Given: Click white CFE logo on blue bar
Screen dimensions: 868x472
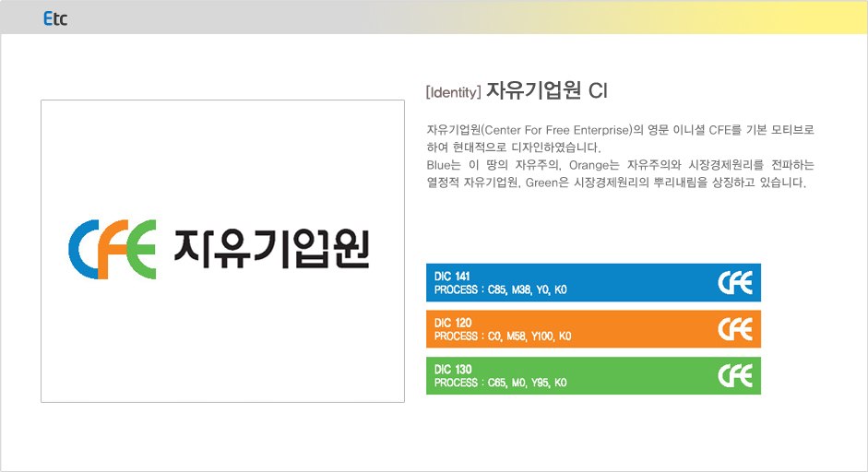Looking at the screenshot, I should click(x=735, y=283).
